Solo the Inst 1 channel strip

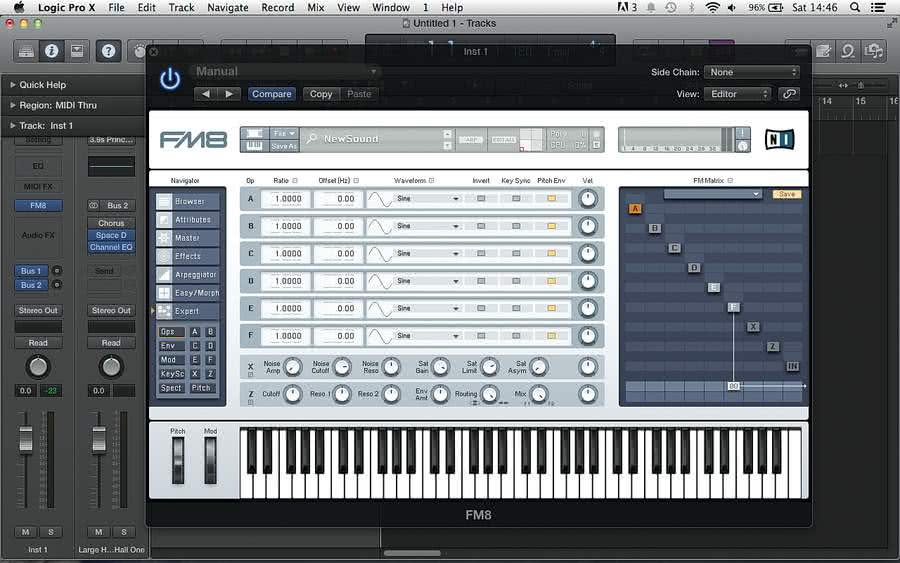click(x=51, y=532)
